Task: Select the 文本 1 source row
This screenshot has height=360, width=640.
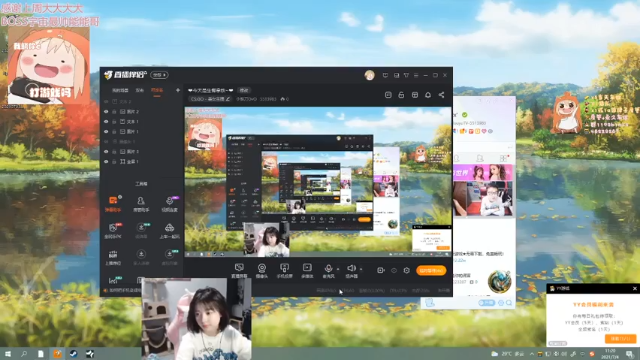Action: coord(141,122)
